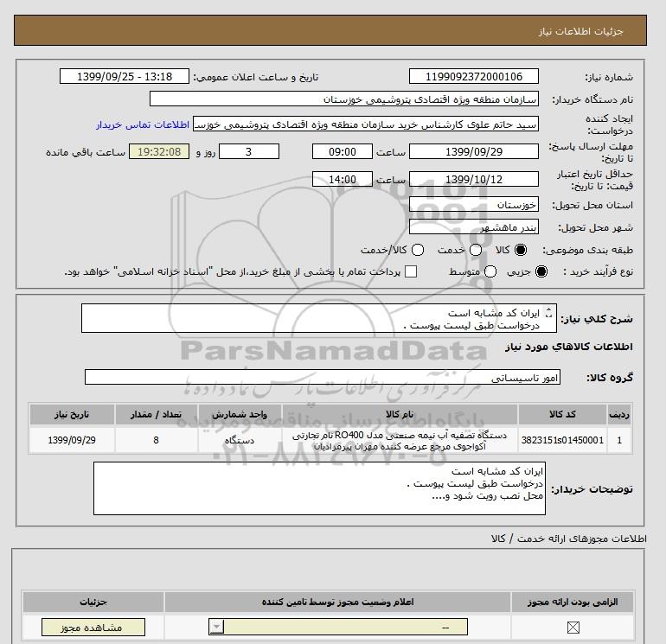Click the ردیف column header
This screenshot has width=666, height=644.
[619, 414]
